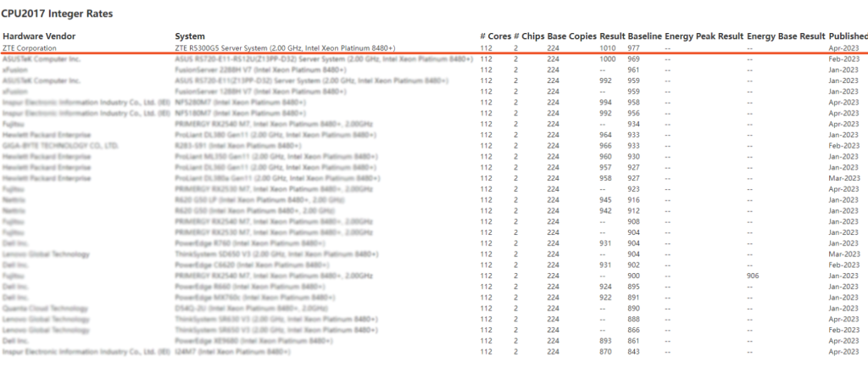Select the PowerEdge MX760c system entry

(254, 298)
